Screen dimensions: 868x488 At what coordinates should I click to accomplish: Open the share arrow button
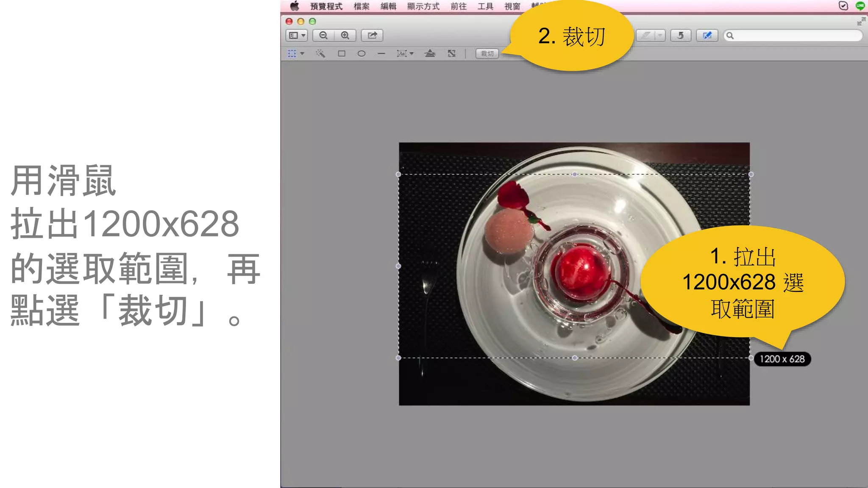[372, 36]
